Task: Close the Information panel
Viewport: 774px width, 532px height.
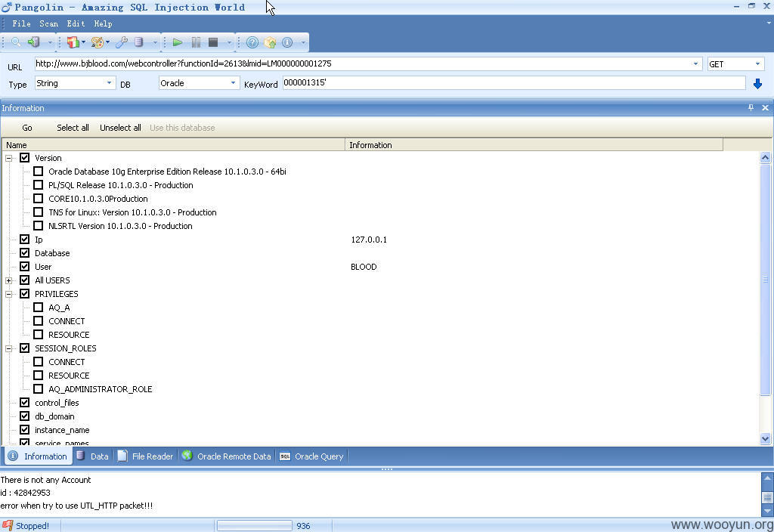Action: pos(765,107)
